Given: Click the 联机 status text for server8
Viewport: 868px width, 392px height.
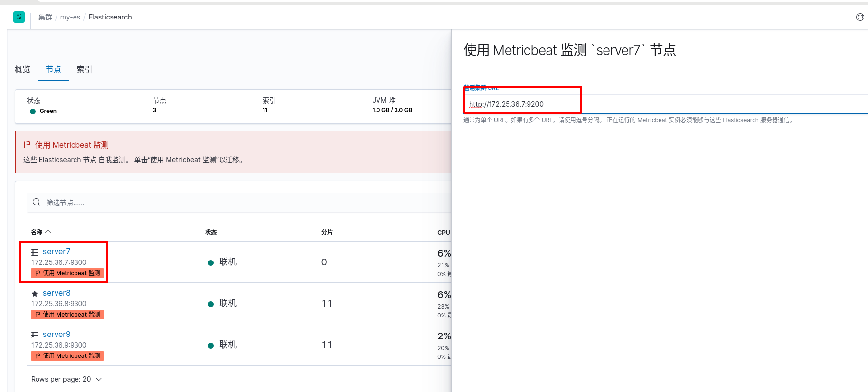Looking at the screenshot, I should [228, 303].
